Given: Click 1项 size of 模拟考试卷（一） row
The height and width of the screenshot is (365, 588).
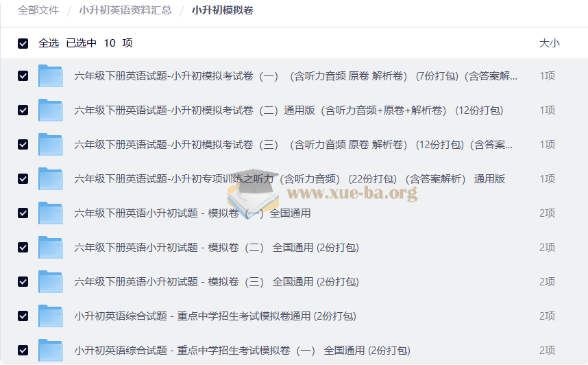Looking at the screenshot, I should coord(547,76).
